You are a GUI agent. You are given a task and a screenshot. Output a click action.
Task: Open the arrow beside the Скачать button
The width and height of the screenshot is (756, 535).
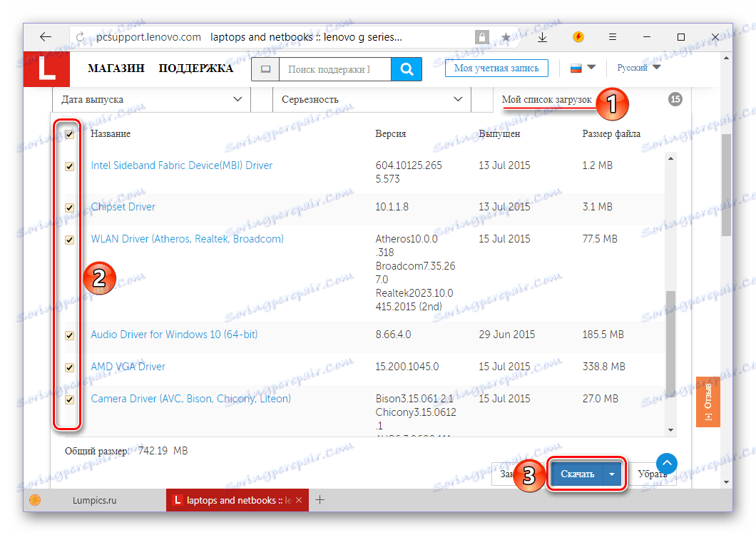(x=612, y=474)
